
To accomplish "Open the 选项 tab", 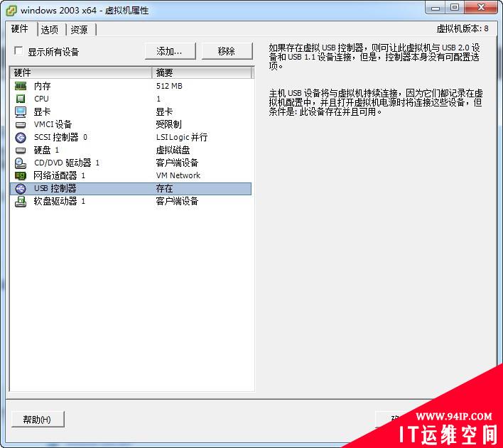I will pyautogui.click(x=50, y=30).
